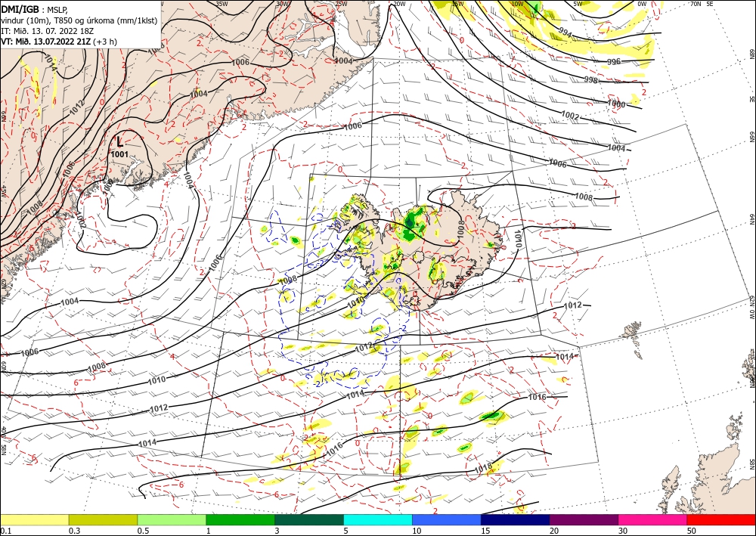Click the "996" isobar label
Screen dimensions: 756x536
[x=614, y=62]
